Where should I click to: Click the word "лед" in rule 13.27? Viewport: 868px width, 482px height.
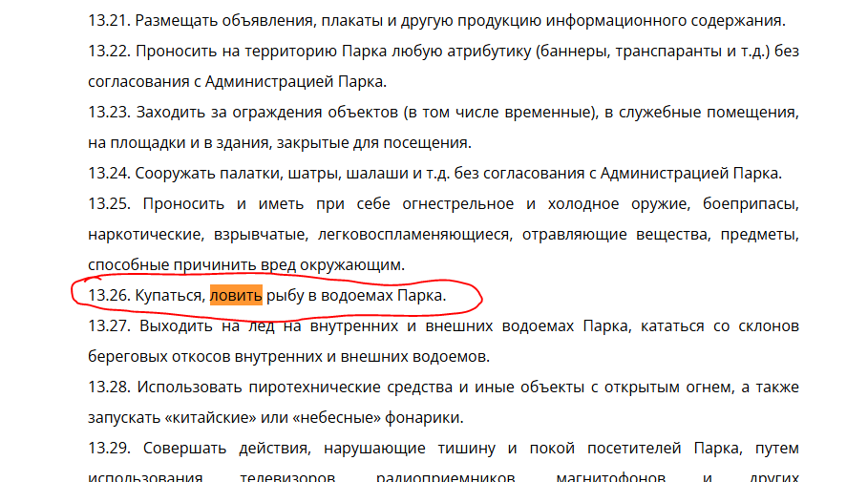261,325
